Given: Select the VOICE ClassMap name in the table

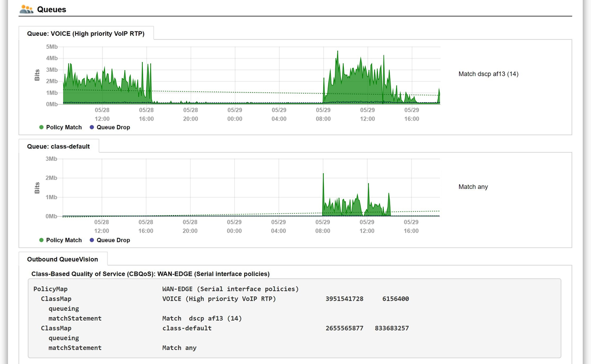Looking at the screenshot, I should click(219, 299).
